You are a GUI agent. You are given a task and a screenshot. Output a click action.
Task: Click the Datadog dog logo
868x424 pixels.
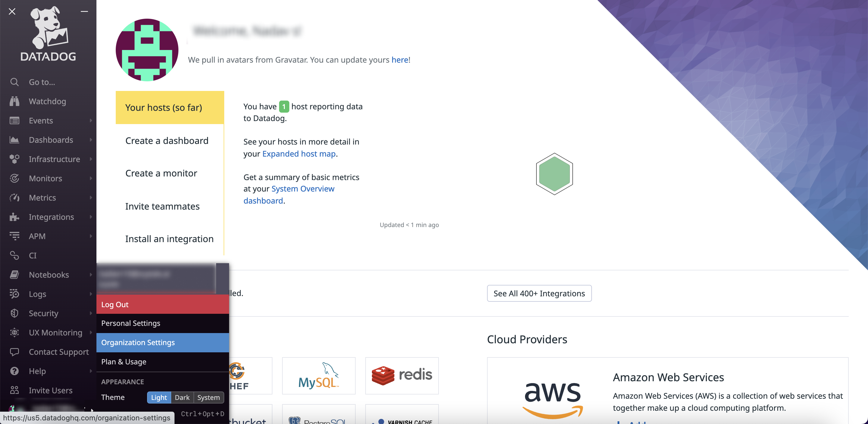(48, 33)
